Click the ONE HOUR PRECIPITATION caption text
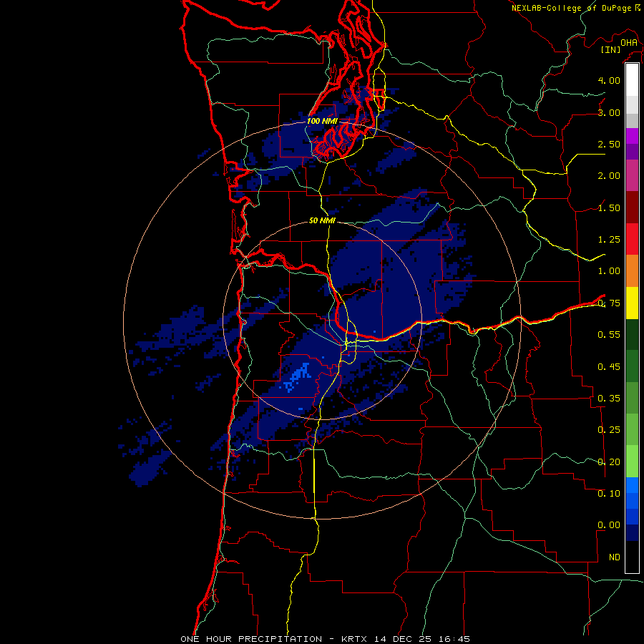The height and width of the screenshot is (644, 644). (251, 639)
